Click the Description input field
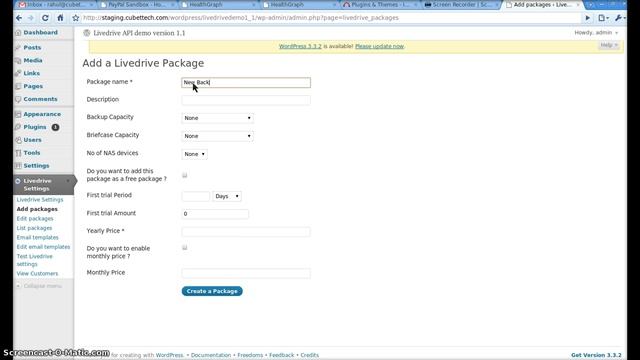 tap(246, 100)
